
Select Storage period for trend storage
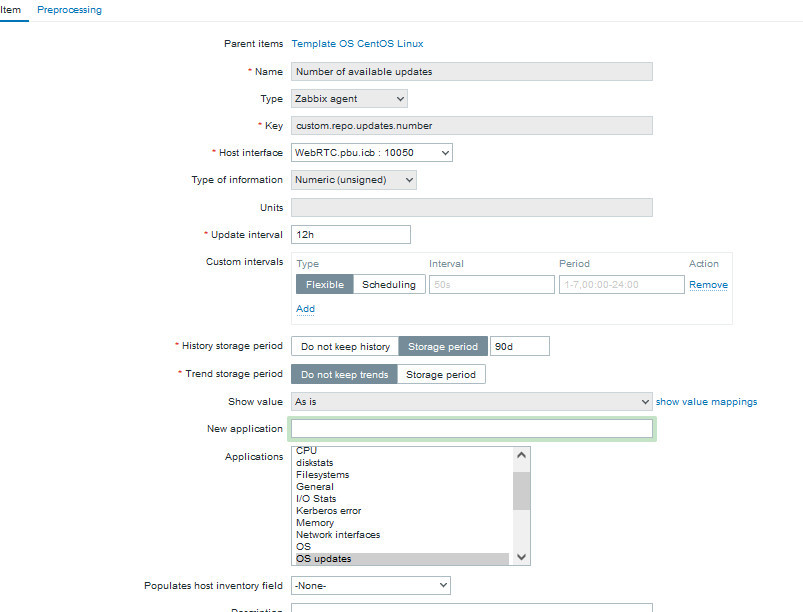(442, 375)
